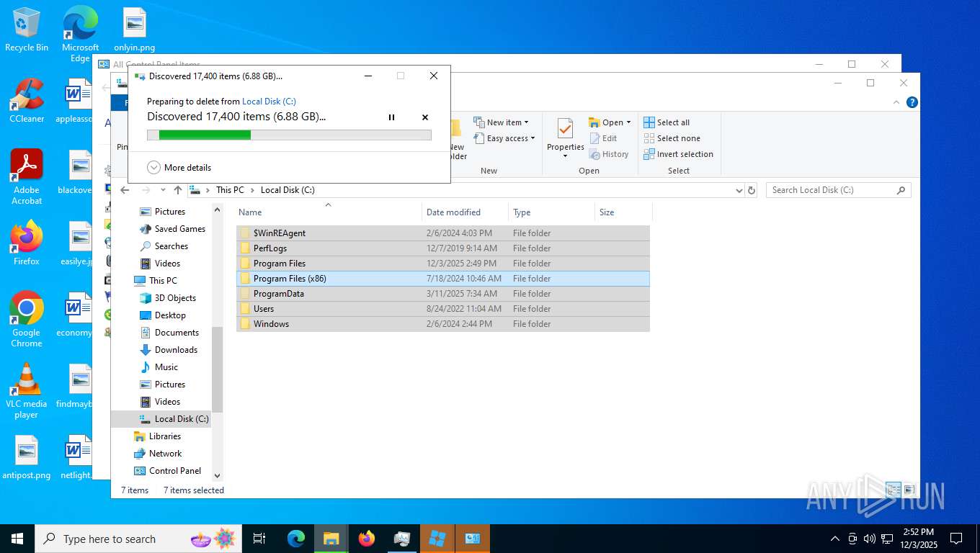Select the Program Files folder row

443,264
